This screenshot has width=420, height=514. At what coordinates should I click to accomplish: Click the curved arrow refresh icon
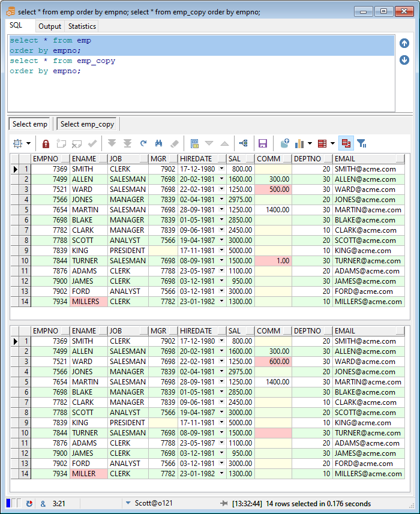pos(143,143)
